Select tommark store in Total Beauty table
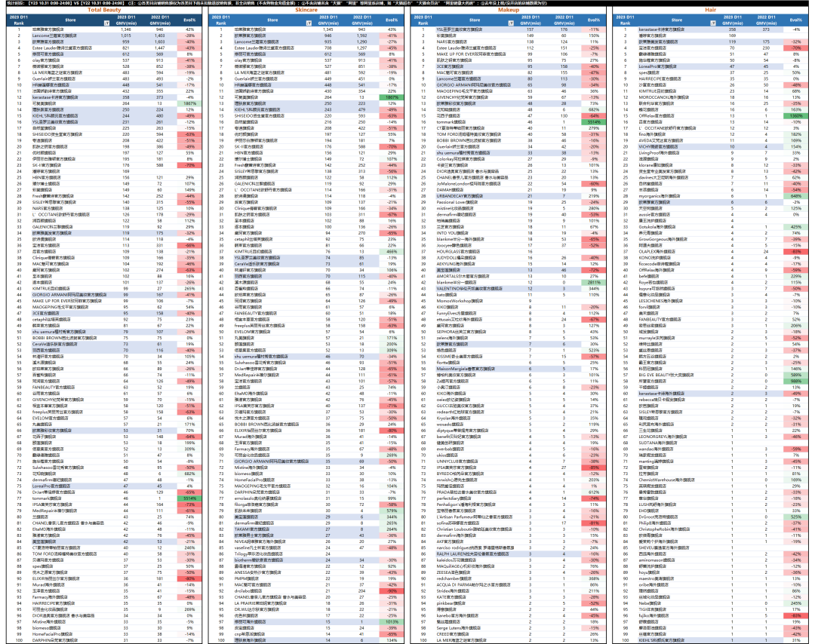 click(x=47, y=498)
